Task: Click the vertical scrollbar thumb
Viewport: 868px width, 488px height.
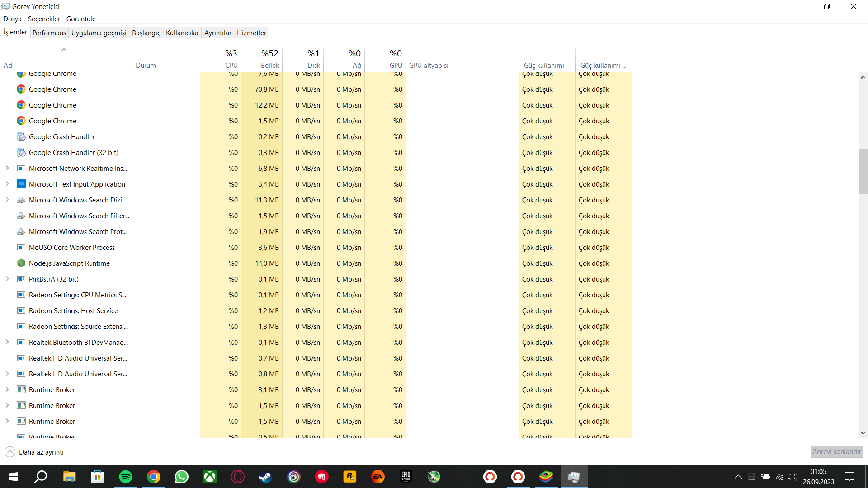Action: coord(863,171)
